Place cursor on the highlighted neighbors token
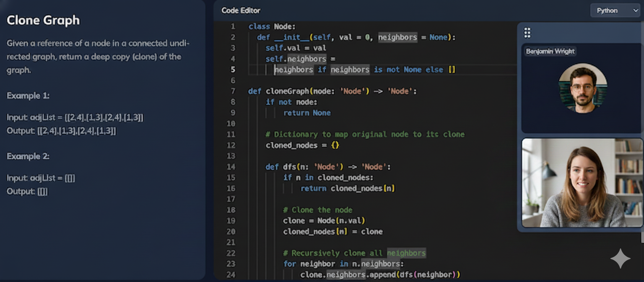 [x=397, y=37]
